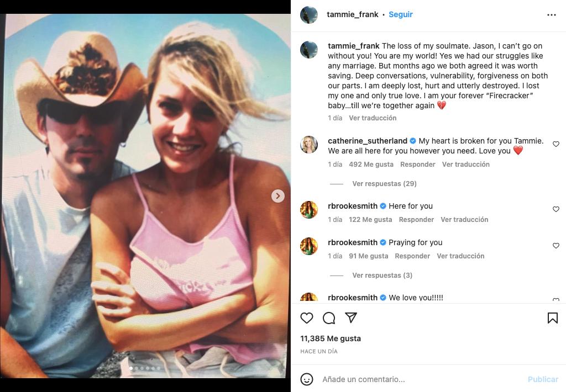View the 11,385 Me gusta list
This screenshot has width=566, height=392.
pyautogui.click(x=331, y=338)
